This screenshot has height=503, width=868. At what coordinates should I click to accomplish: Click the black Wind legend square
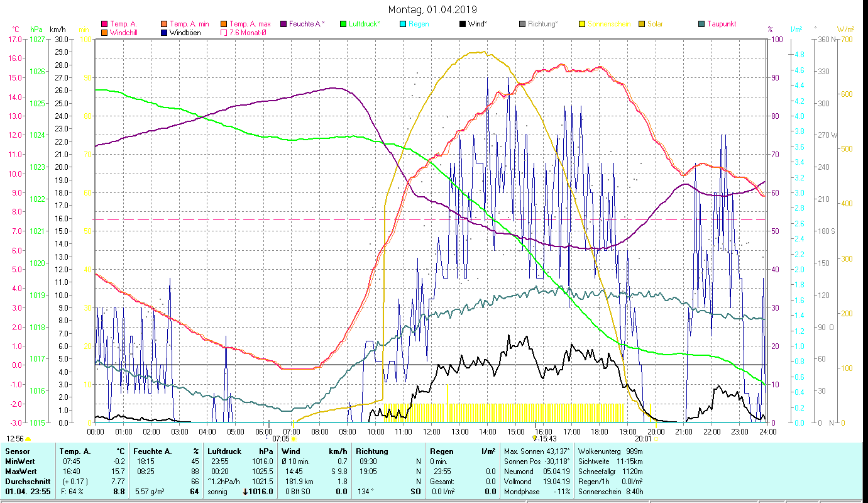pyautogui.click(x=462, y=25)
